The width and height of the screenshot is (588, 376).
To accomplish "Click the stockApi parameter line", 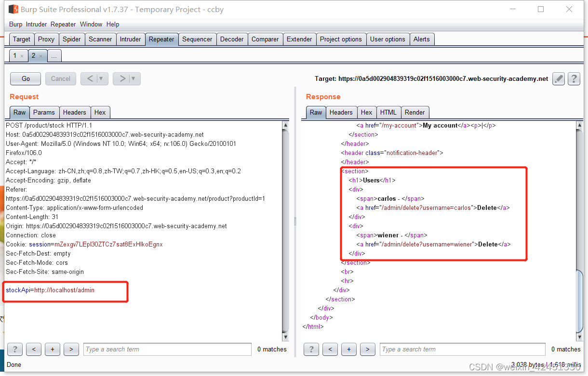I will pos(50,290).
